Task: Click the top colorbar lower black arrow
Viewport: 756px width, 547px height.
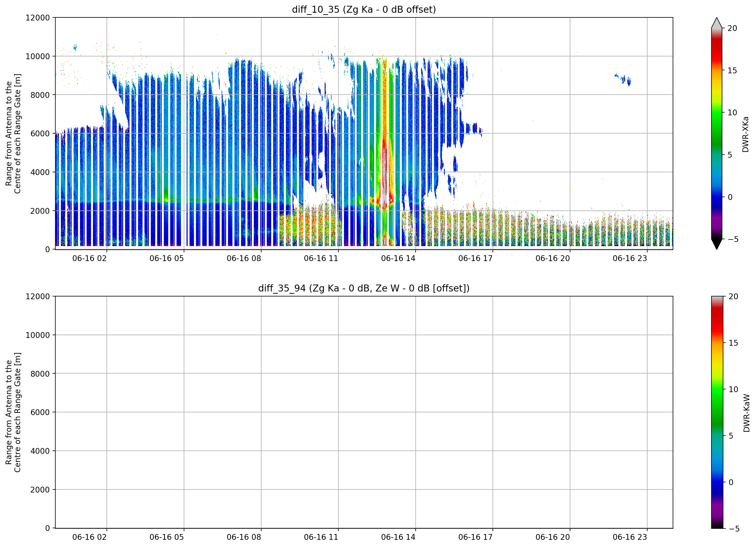Action: point(717,244)
